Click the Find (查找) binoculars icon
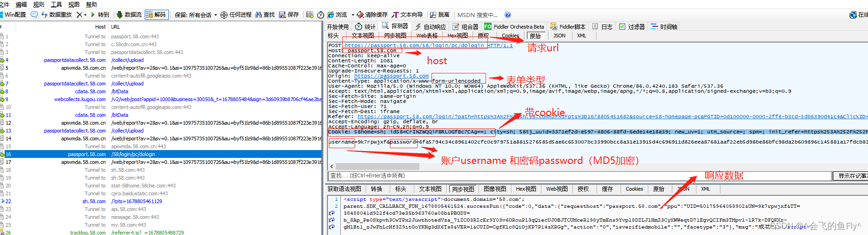 click(259, 15)
